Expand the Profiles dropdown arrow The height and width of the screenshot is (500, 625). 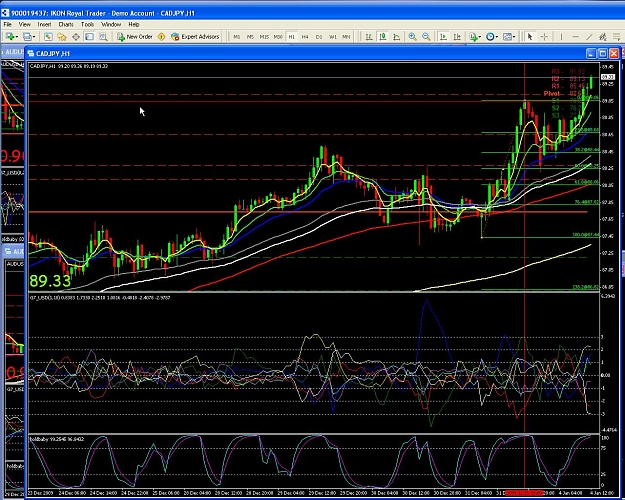point(33,37)
